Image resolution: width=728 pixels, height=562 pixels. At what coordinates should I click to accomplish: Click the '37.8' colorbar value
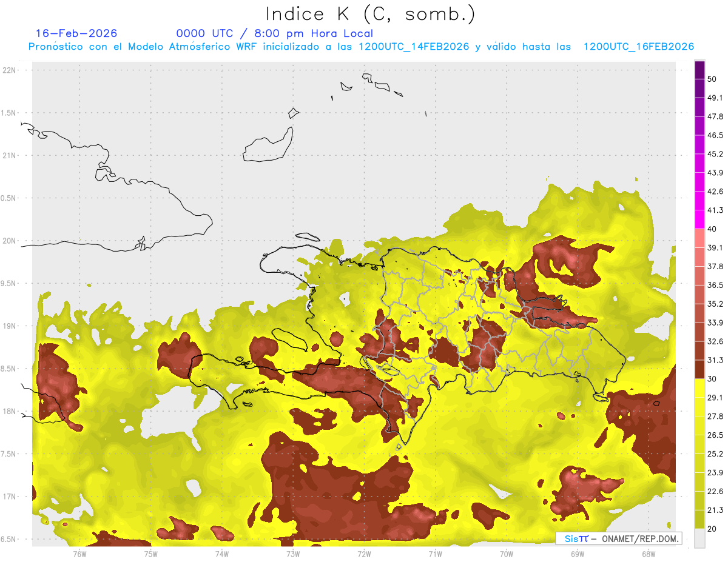(x=715, y=267)
